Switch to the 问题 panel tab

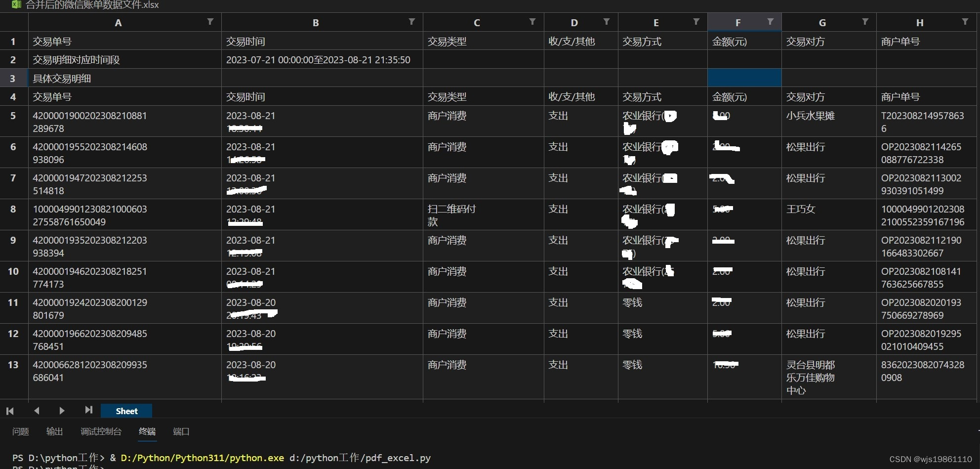click(x=20, y=431)
